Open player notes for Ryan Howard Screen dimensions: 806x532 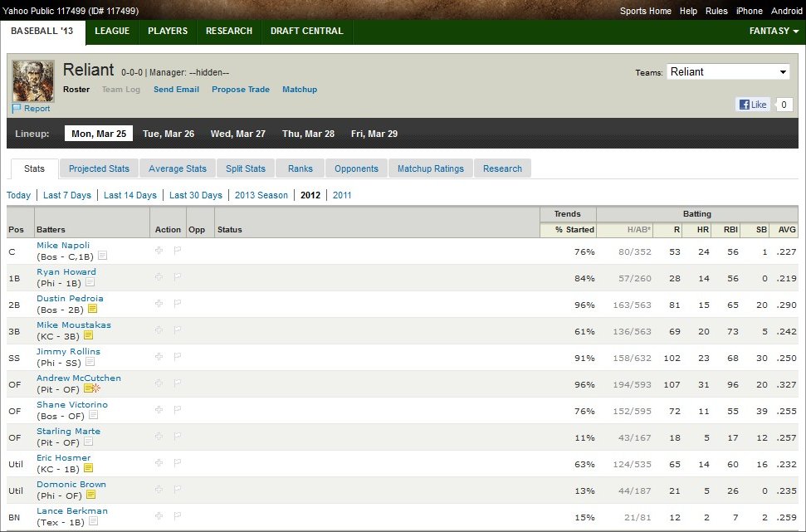point(90,282)
